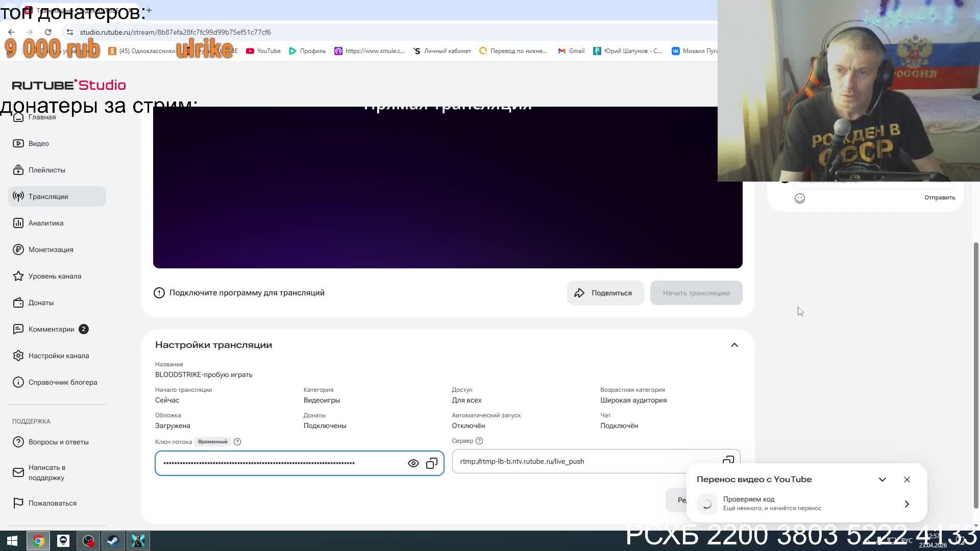Copy the stream key
This screenshot has height=551, width=980.
tap(432, 463)
